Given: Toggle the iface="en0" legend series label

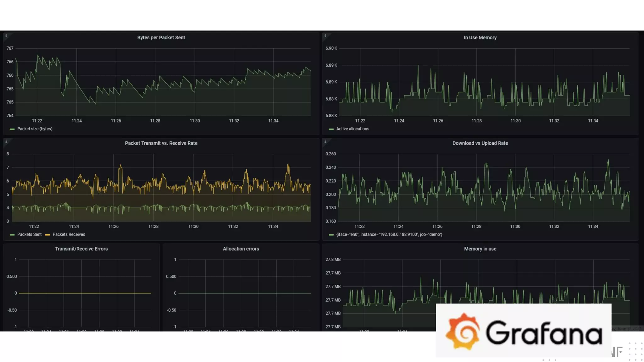Looking at the screenshot, I should point(389,234).
